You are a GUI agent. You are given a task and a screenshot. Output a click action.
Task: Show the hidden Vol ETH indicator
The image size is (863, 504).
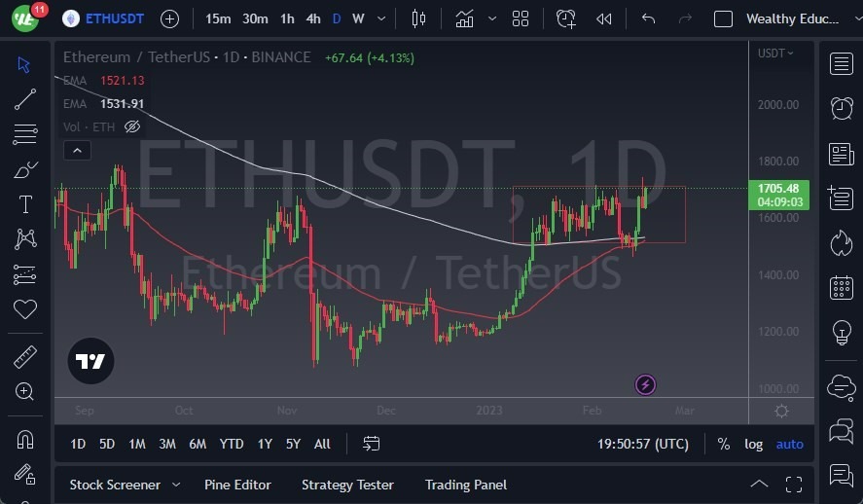132,127
